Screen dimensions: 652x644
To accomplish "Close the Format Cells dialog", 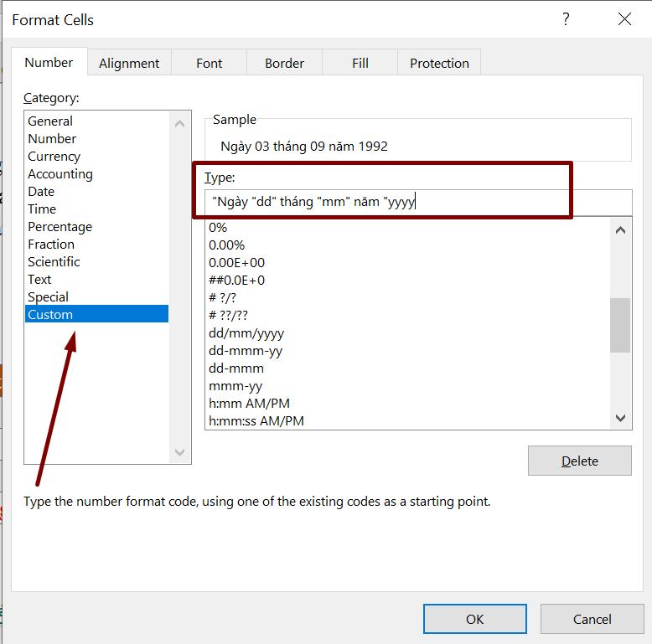I will tap(624, 19).
